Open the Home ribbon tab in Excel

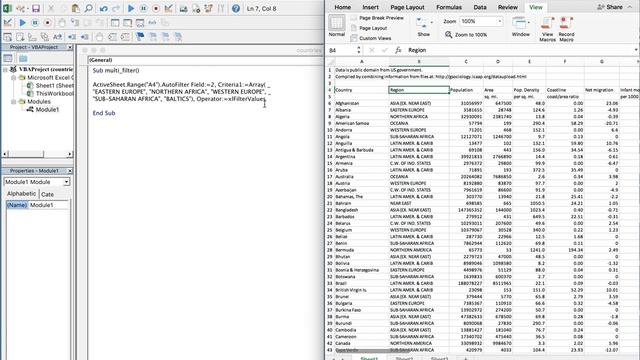tap(342, 7)
